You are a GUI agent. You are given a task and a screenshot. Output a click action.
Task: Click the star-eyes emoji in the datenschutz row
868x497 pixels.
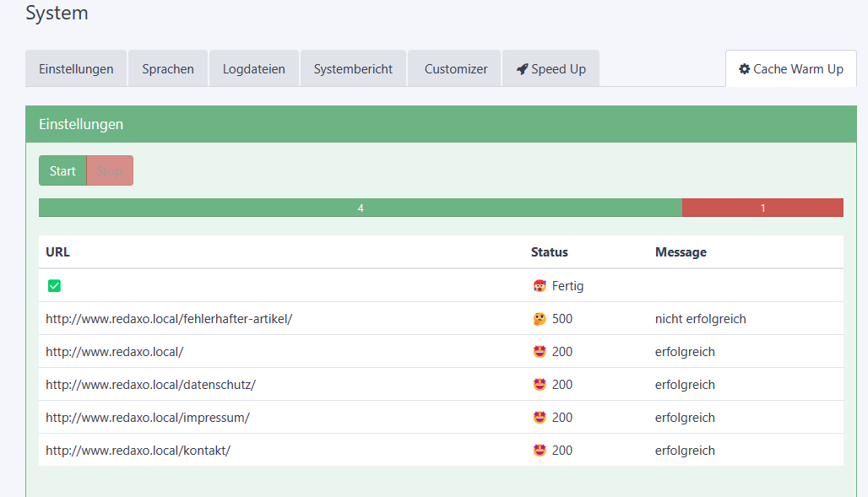coord(540,385)
